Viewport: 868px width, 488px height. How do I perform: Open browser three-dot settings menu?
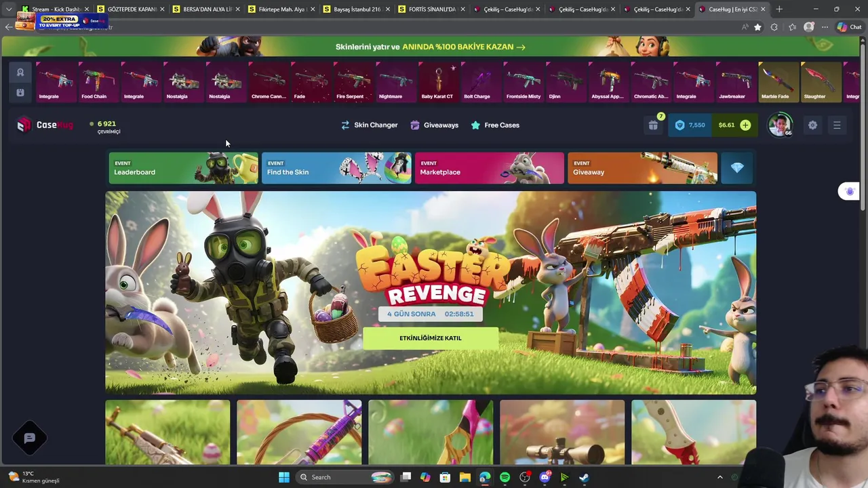tap(825, 27)
